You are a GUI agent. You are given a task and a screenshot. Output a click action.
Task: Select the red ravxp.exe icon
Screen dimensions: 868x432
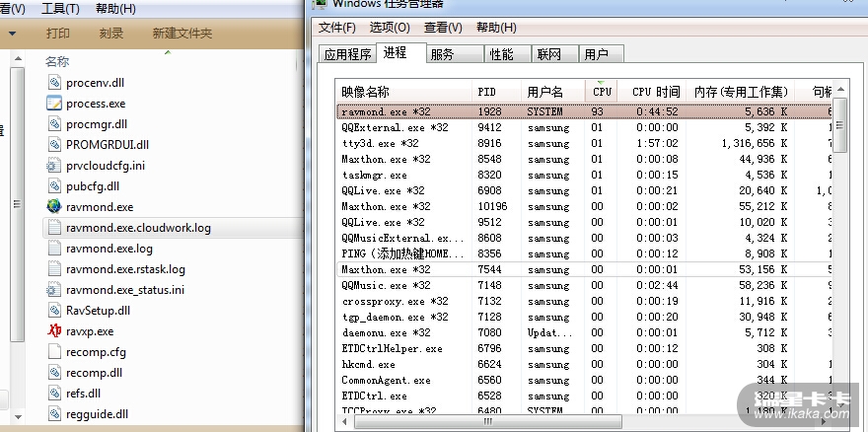click(x=54, y=331)
